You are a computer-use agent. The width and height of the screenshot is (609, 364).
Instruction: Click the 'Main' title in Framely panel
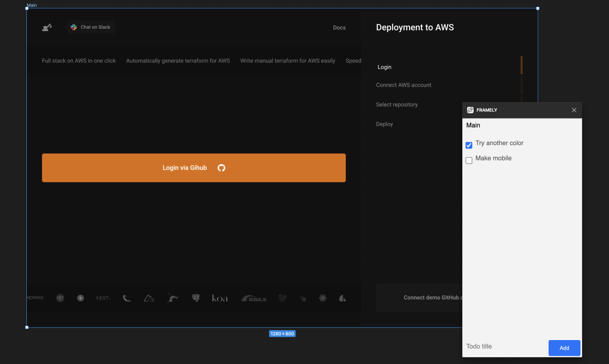pyautogui.click(x=473, y=125)
